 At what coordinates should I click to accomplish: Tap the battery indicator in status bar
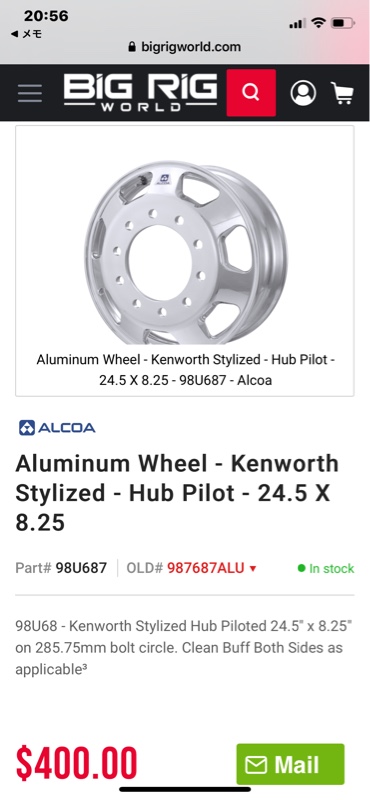click(x=342, y=23)
